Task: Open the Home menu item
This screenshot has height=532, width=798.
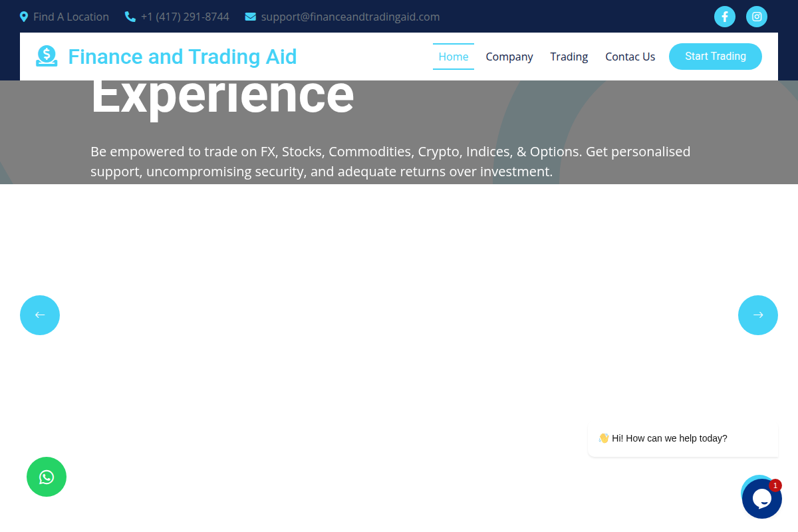Action: click(454, 57)
